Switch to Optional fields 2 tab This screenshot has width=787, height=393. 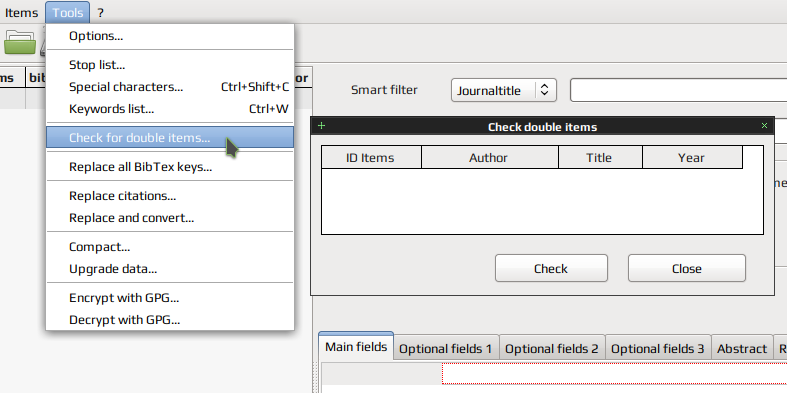pos(552,348)
